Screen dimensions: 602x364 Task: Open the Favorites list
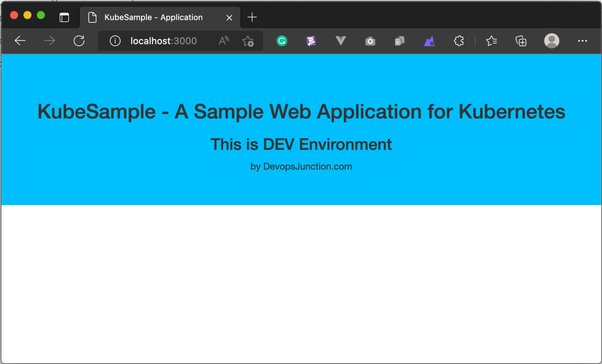coord(491,41)
